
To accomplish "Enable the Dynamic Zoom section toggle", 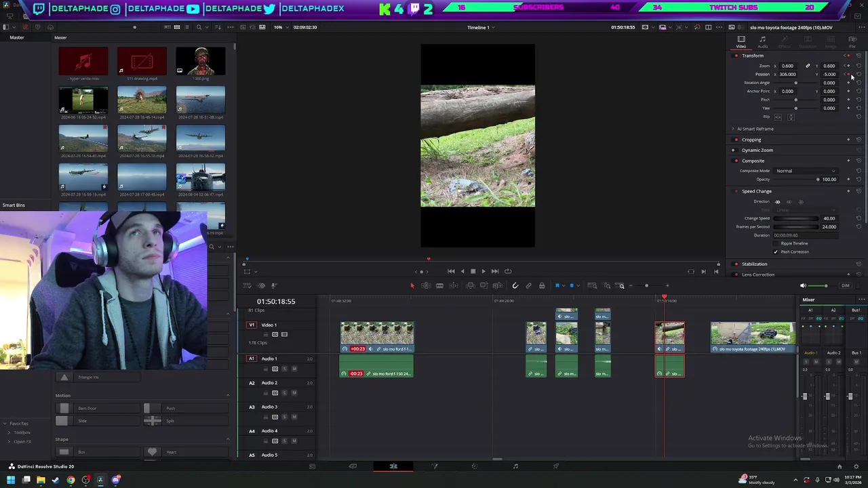I will [734, 150].
